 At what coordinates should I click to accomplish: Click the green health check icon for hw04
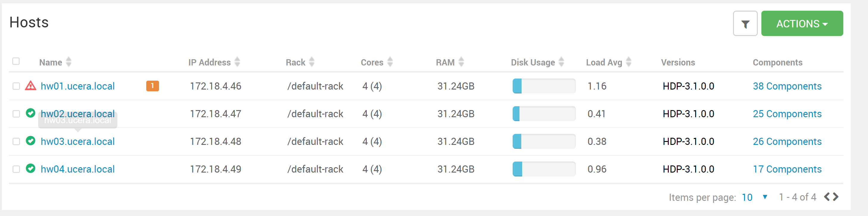[x=31, y=168]
